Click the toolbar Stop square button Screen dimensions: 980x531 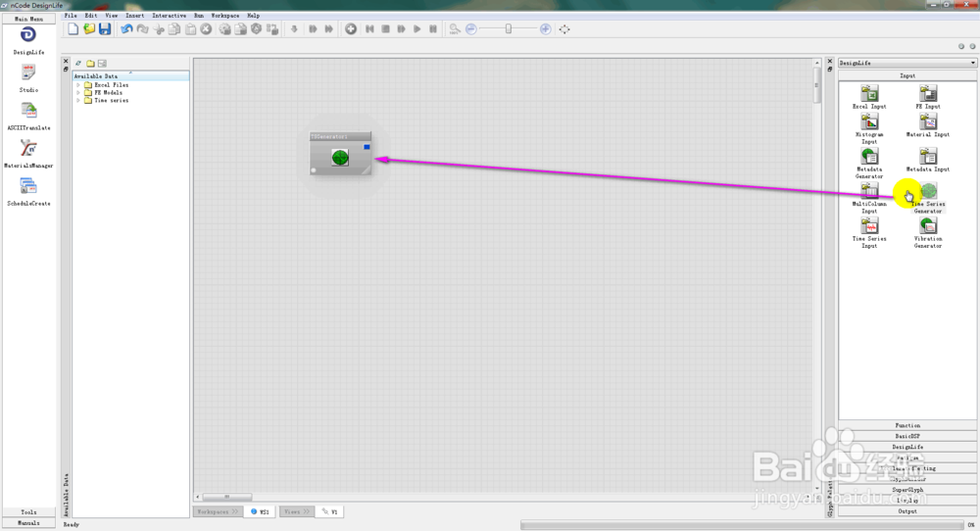tap(385, 29)
